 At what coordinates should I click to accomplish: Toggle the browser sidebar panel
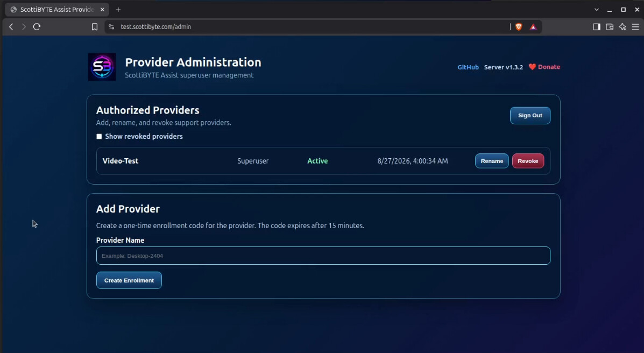596,27
